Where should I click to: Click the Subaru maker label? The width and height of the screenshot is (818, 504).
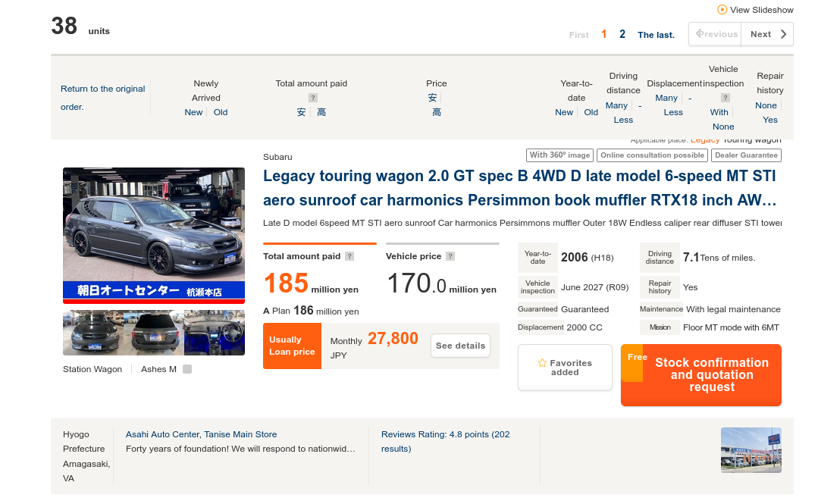click(x=277, y=157)
